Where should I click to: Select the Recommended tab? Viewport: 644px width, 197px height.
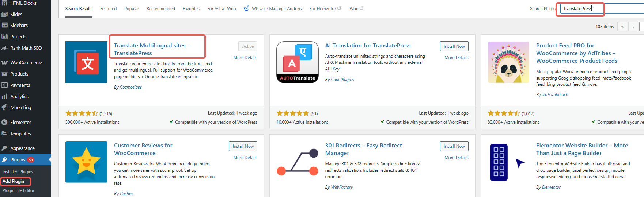160,9
